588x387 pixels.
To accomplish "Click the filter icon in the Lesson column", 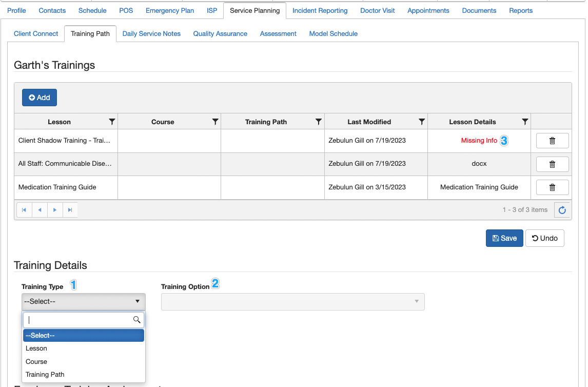I will [x=112, y=122].
